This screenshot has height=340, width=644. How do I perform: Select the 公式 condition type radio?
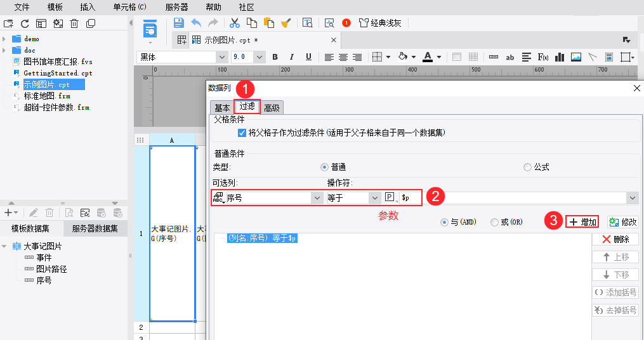(x=527, y=167)
